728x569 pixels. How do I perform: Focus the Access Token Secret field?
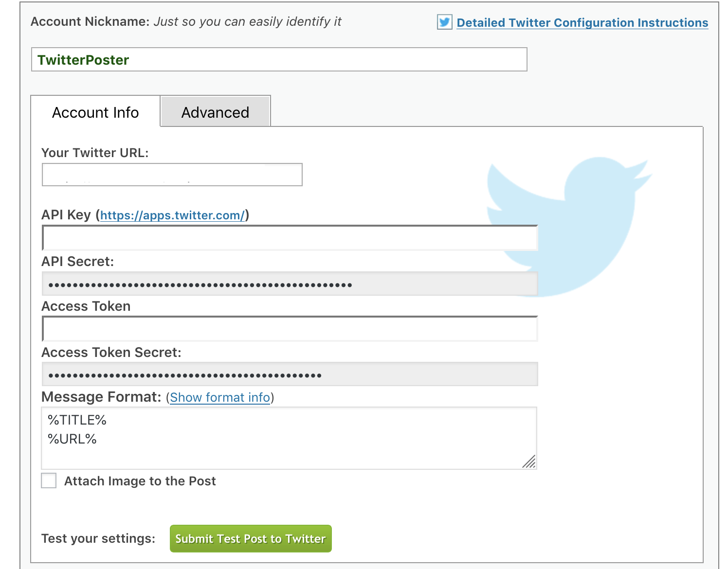pyautogui.click(x=290, y=374)
